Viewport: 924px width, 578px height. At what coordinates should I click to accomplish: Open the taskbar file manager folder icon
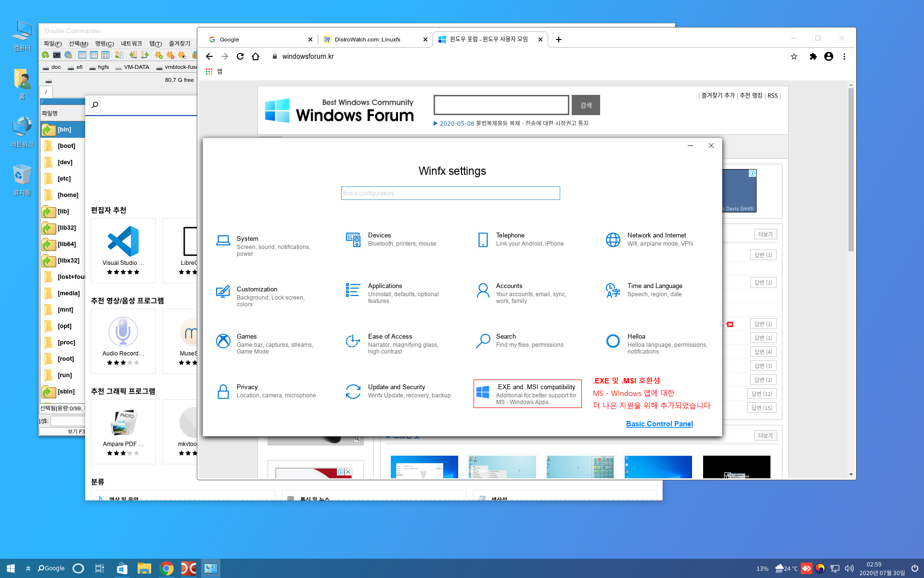click(x=144, y=568)
